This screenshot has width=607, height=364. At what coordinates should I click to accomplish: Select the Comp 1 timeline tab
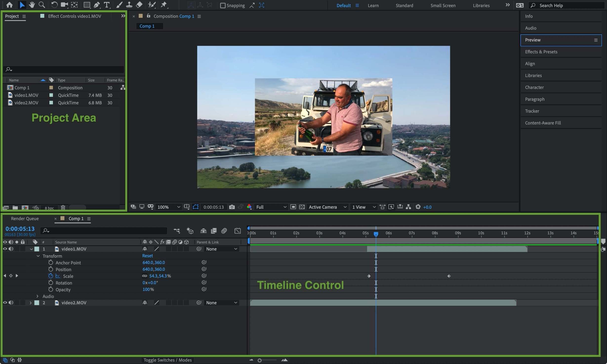76,218
